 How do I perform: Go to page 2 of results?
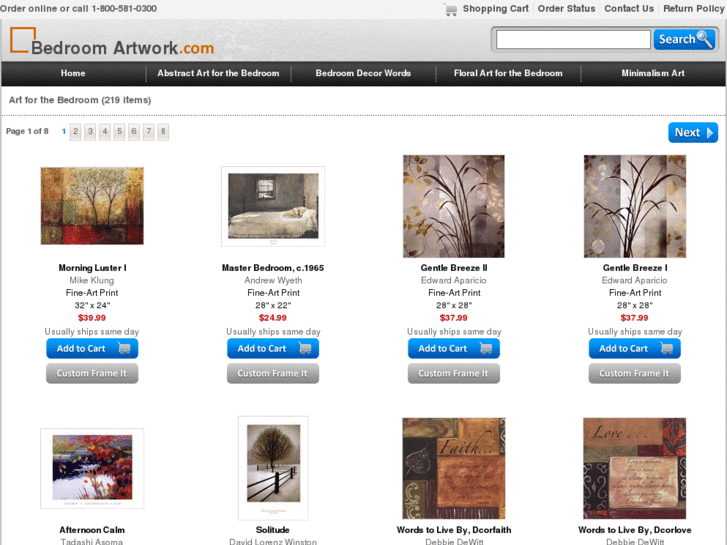pos(76,132)
